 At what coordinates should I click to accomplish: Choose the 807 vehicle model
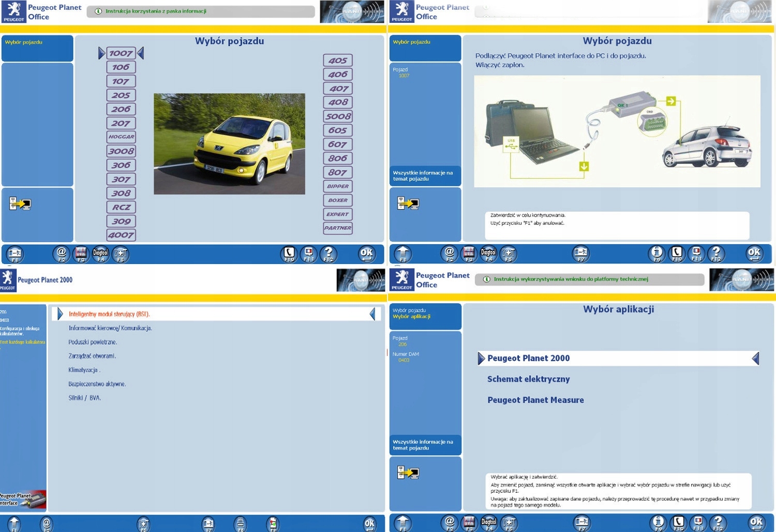[x=338, y=172]
